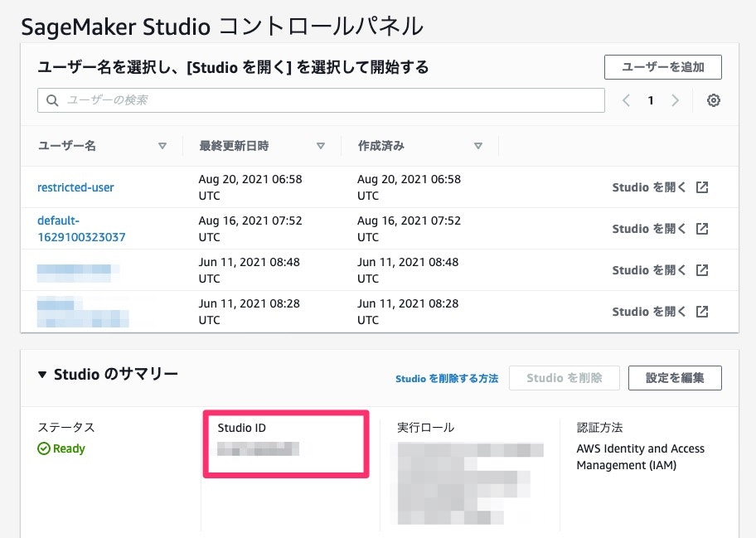
Task: Click the 作成済み column header
Action: point(380,146)
